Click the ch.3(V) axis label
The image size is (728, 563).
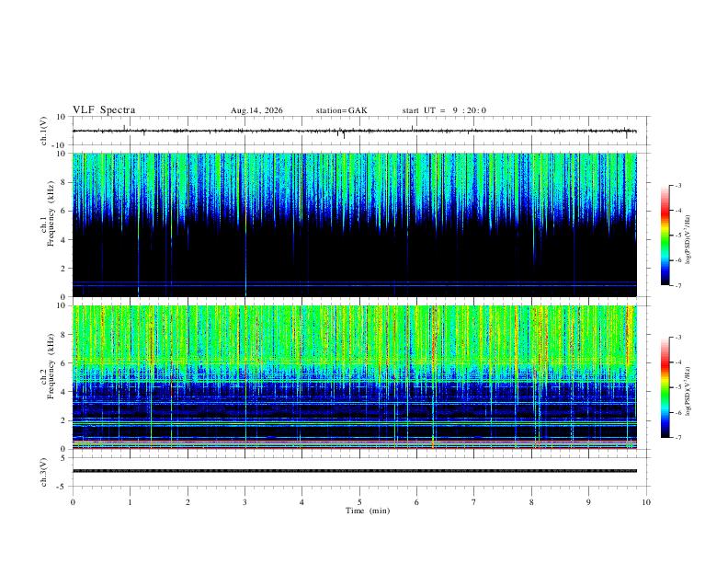point(44,472)
